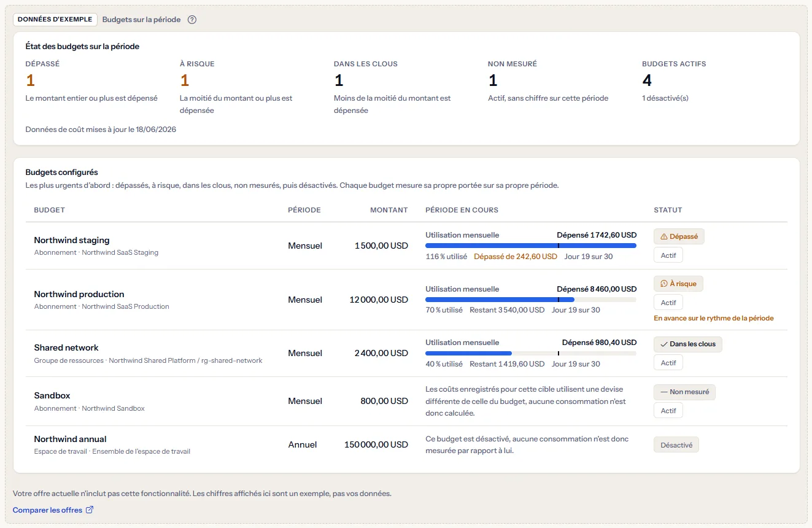Click the Actif button for Northwind production
812x528 pixels.
coord(668,303)
